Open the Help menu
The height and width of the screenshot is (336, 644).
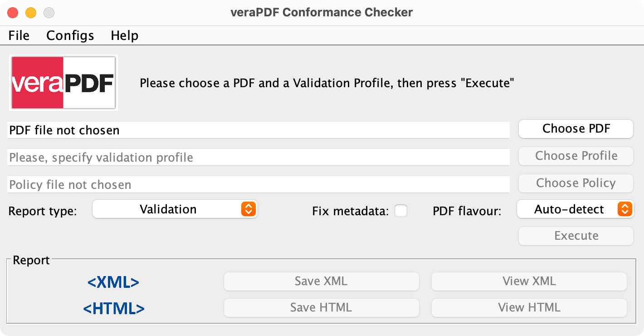[x=125, y=35]
